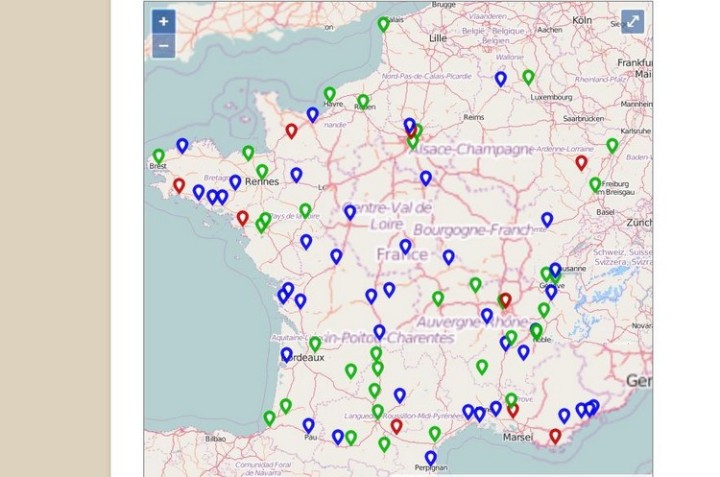Select the blue marker above Perpignan

point(430,457)
